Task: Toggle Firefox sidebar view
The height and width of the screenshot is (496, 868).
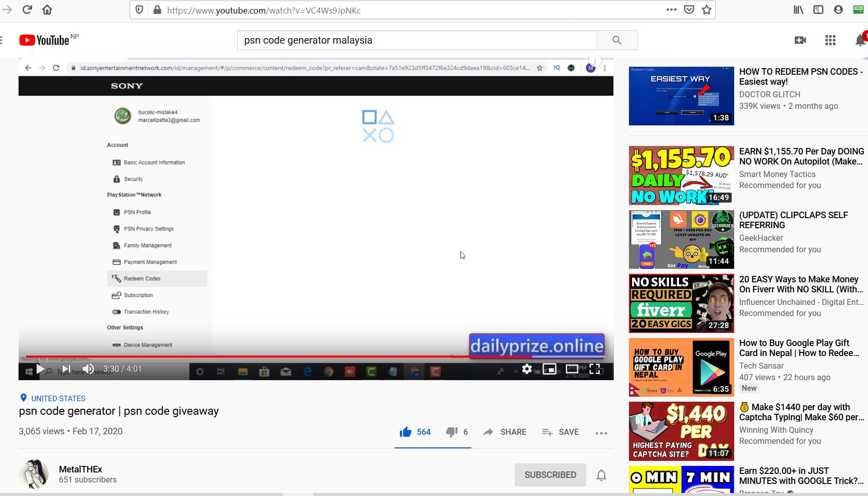Action: coord(818,10)
